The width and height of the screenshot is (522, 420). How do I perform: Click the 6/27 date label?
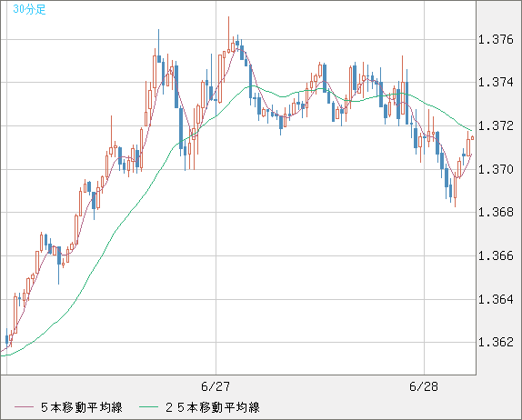click(x=216, y=386)
